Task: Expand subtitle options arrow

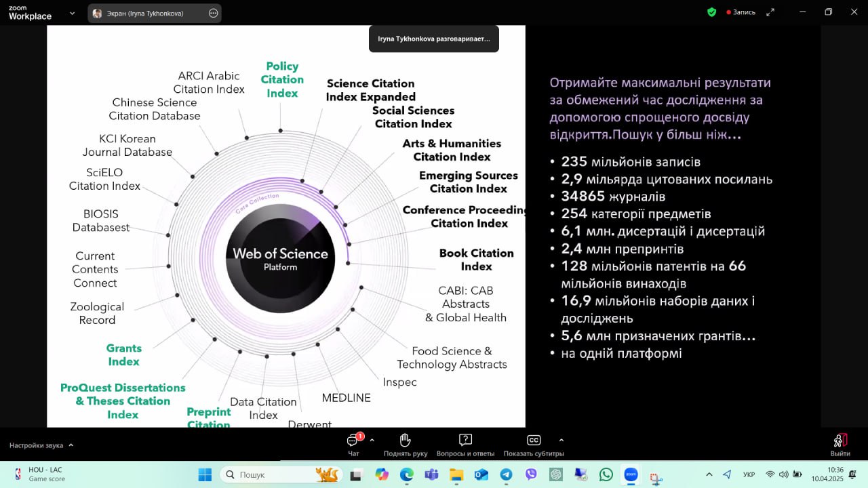Action: click(x=561, y=440)
